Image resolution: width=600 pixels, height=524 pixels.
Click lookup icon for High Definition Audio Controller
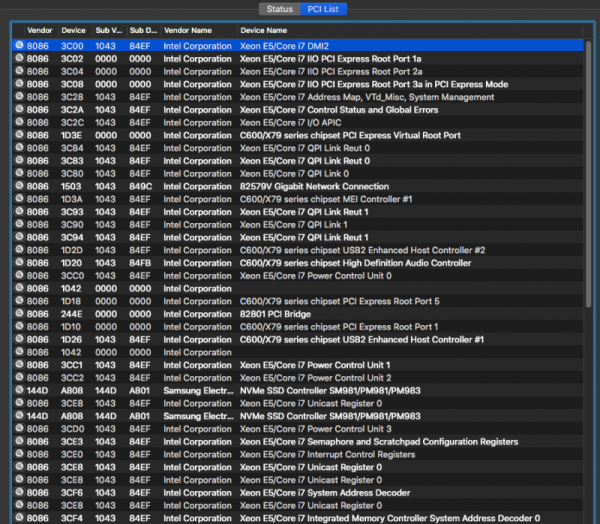tap(19, 263)
